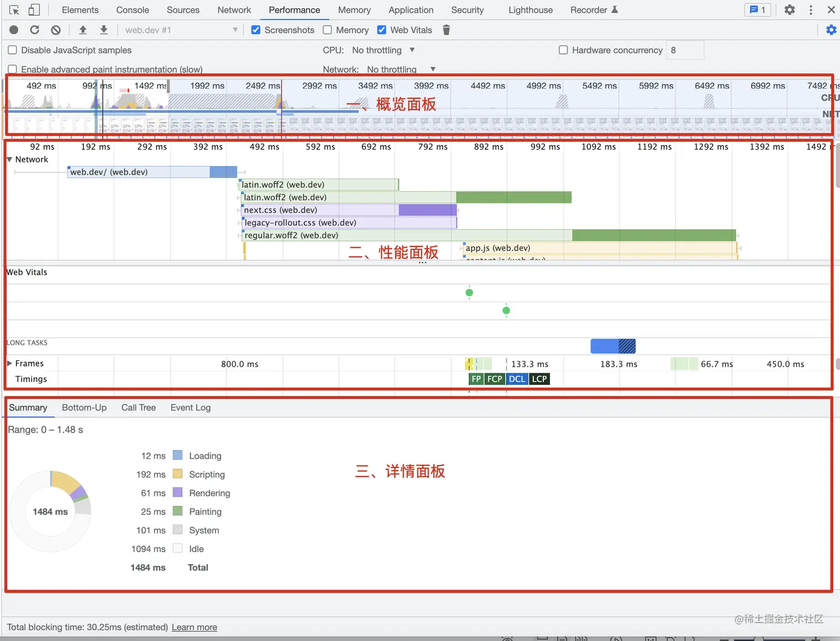
Task: Switch to the Bottom-Up tab
Action: tap(84, 408)
